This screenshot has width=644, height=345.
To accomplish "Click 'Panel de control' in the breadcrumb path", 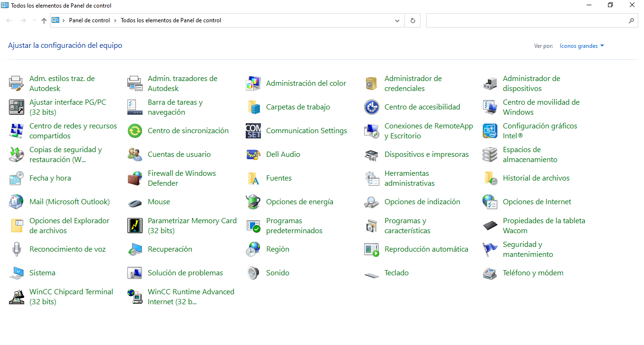I will (x=89, y=20).
